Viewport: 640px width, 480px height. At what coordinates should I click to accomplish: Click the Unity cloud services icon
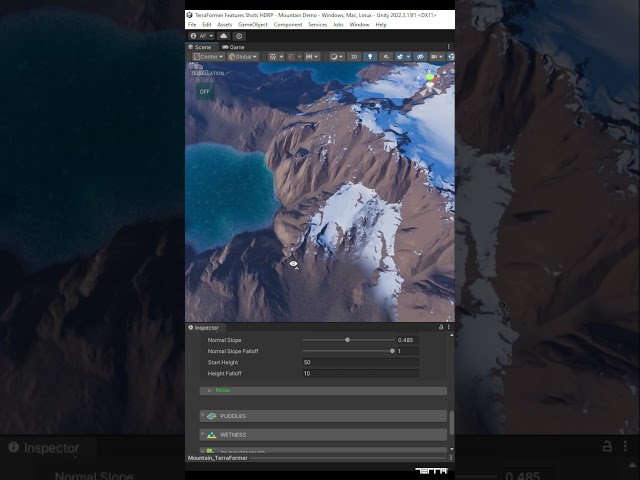point(223,36)
